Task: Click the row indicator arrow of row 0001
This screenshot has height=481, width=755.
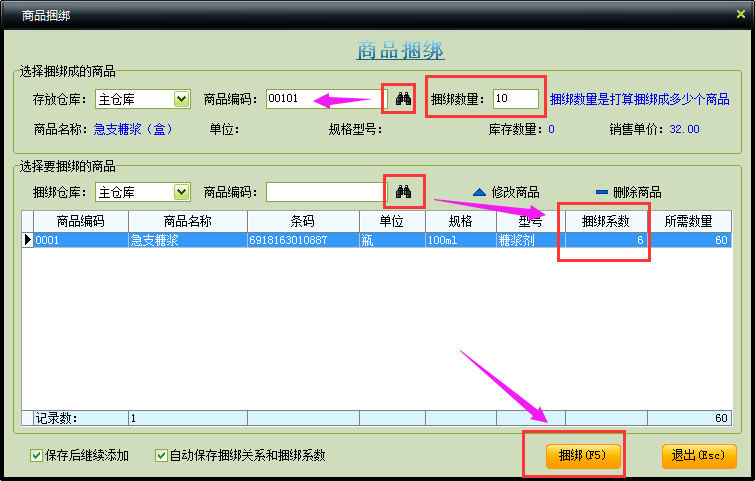Action: (27, 240)
